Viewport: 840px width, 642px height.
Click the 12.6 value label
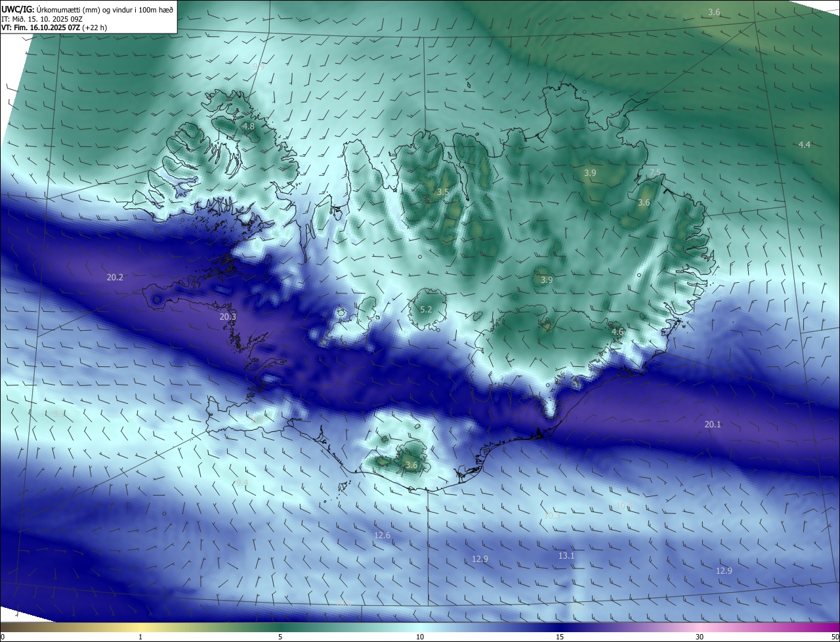click(x=382, y=536)
